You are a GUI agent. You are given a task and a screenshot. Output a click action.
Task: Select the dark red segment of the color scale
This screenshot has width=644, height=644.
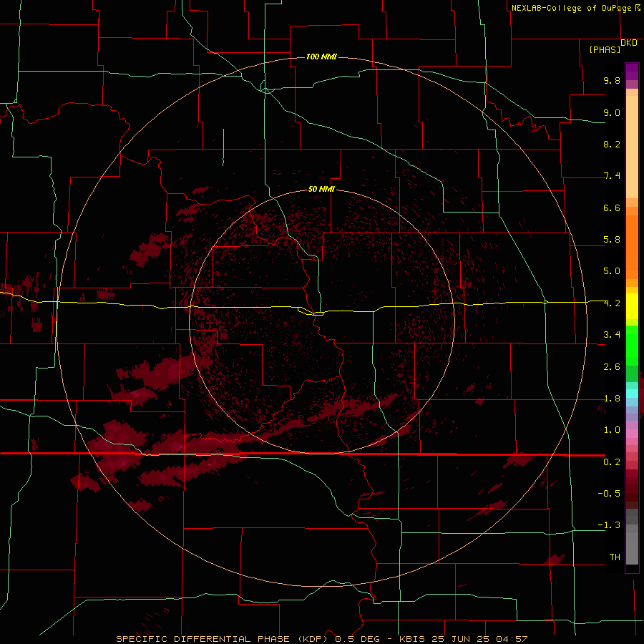[x=632, y=489]
